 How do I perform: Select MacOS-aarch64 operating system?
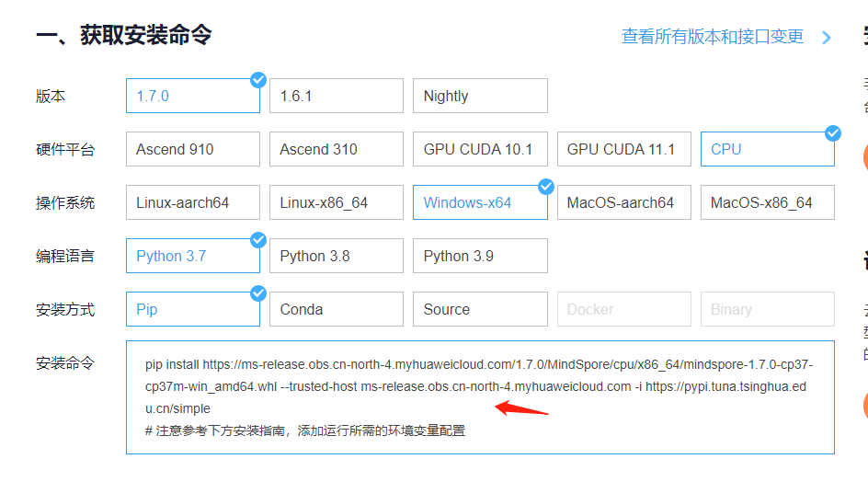(x=623, y=202)
